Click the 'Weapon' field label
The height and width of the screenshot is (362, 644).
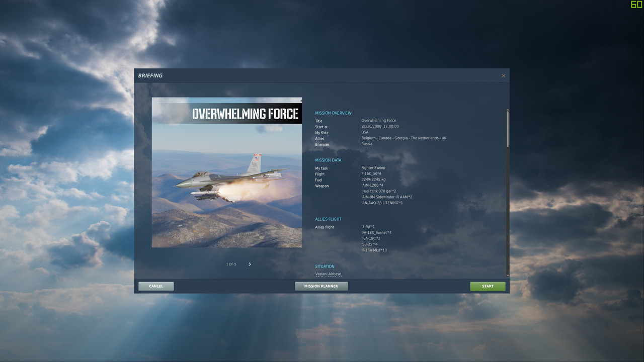(x=322, y=186)
